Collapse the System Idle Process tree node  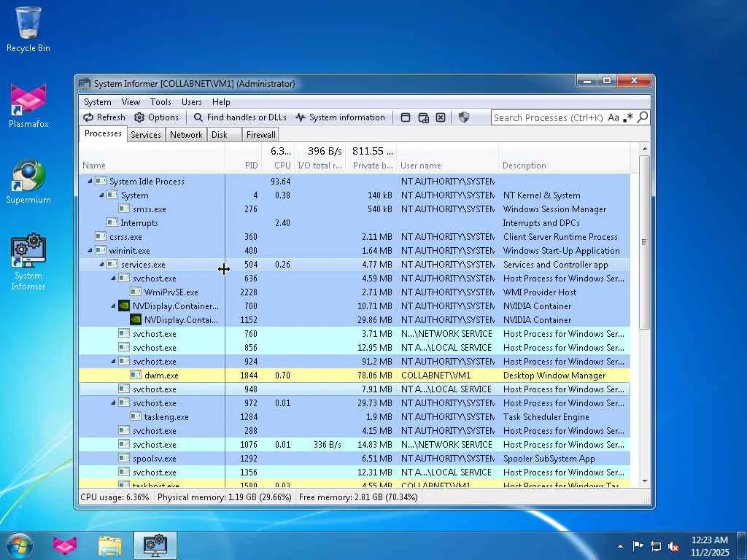tap(90, 182)
